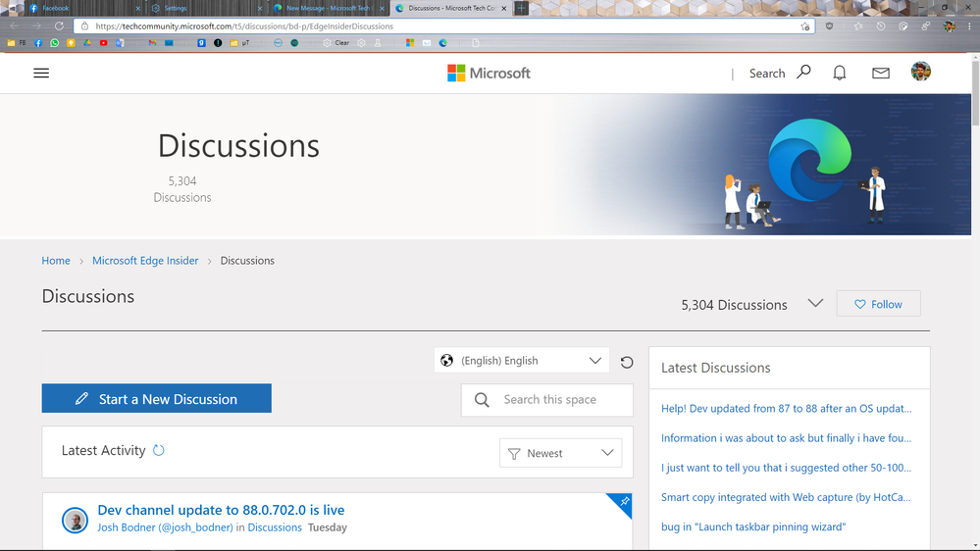The image size is (980, 551).
Task: Go back in browser history
Action: 15,26
